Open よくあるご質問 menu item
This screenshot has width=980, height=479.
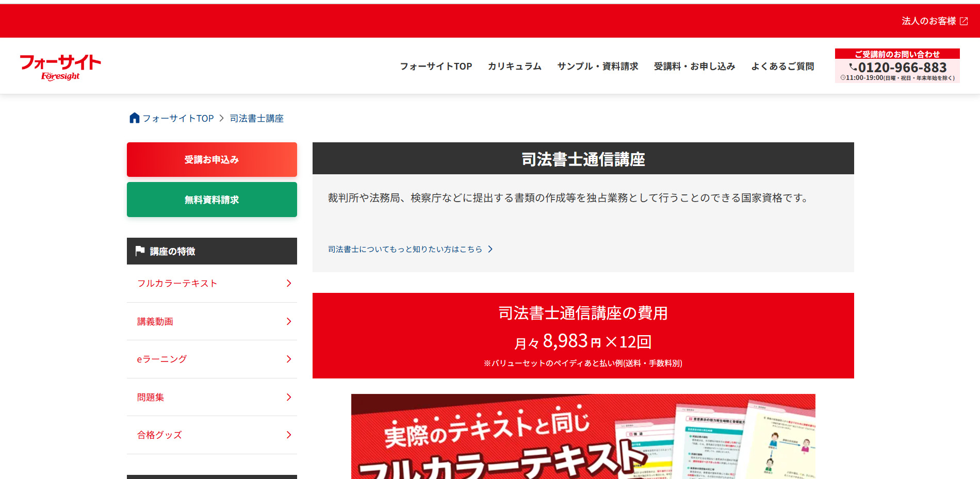782,67
